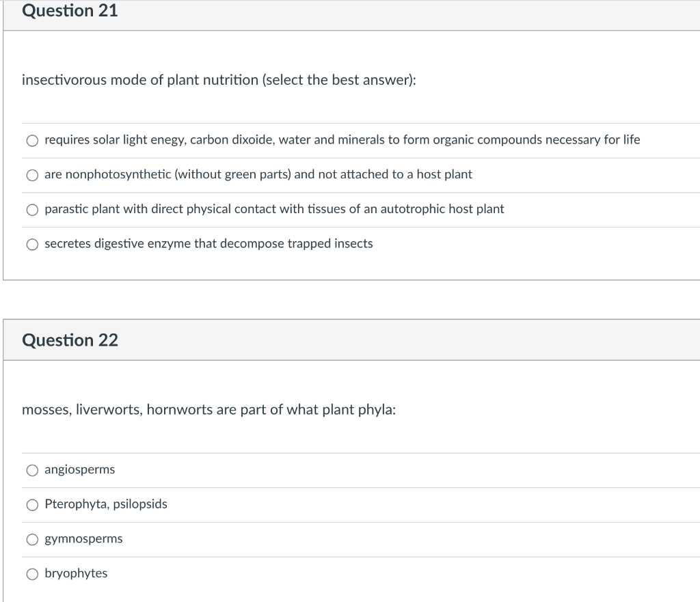The image size is (700, 602).
Task: Select the gymnosperms radio button
Action: (x=32, y=539)
